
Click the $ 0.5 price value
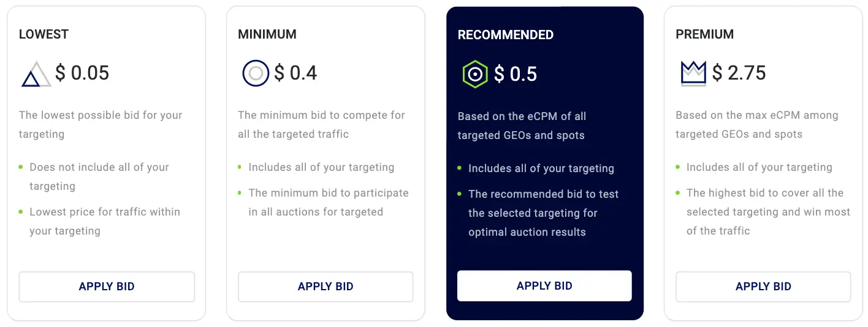pyautogui.click(x=516, y=74)
